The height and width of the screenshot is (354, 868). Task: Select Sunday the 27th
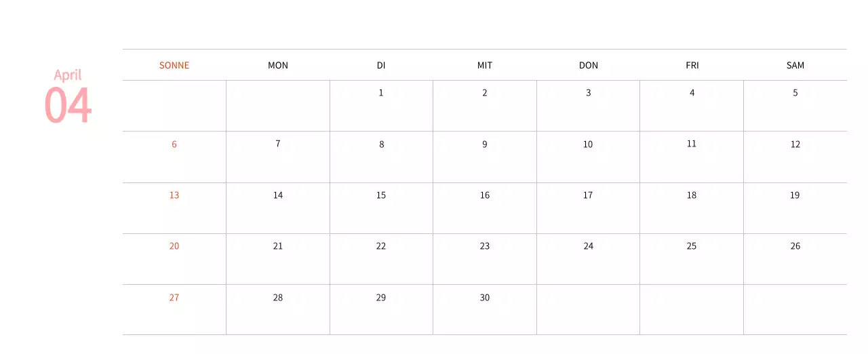coord(174,298)
